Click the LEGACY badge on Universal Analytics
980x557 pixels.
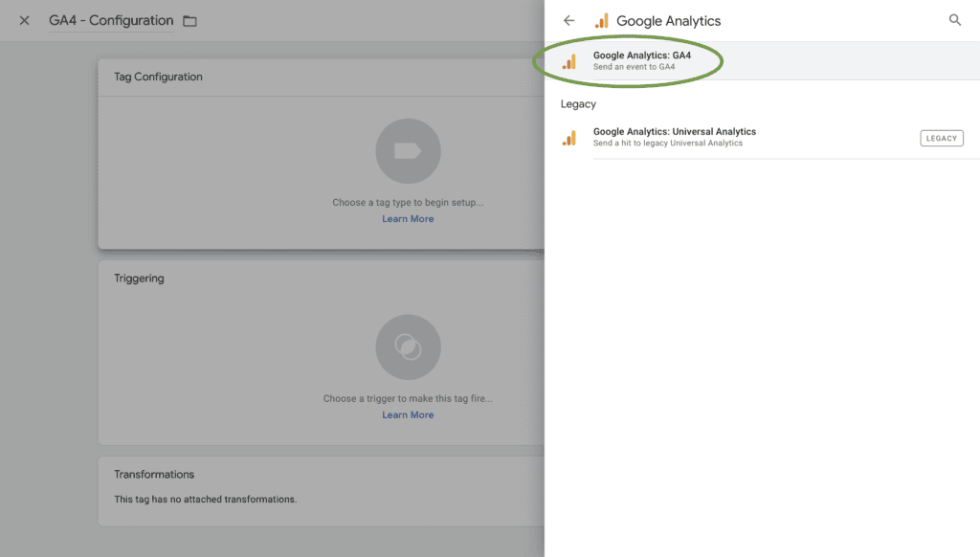[x=941, y=138]
